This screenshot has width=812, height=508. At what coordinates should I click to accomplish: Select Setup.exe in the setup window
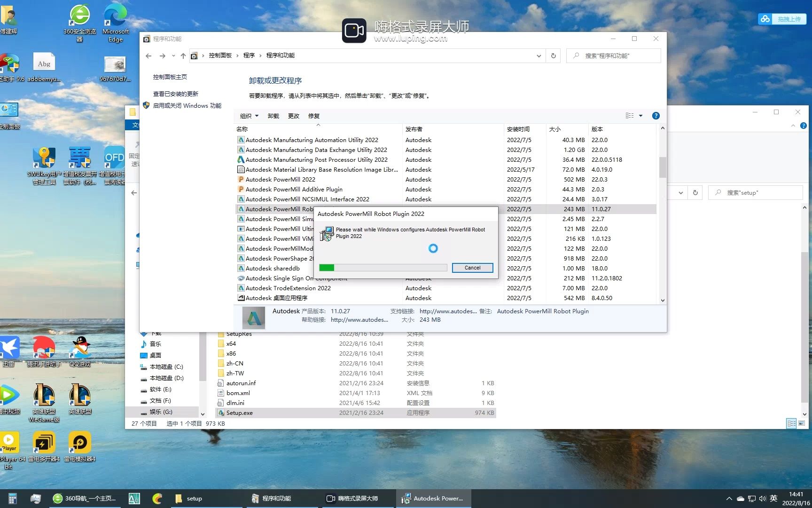click(356, 413)
